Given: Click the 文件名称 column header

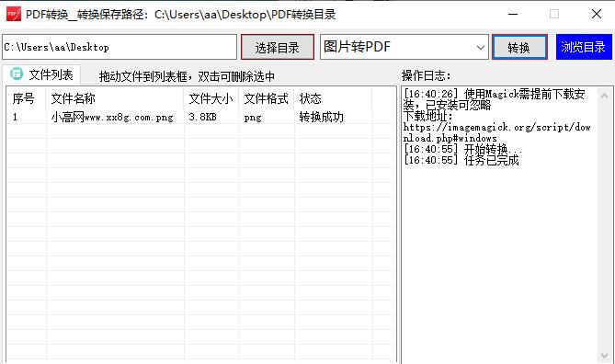Looking at the screenshot, I should [115, 98].
